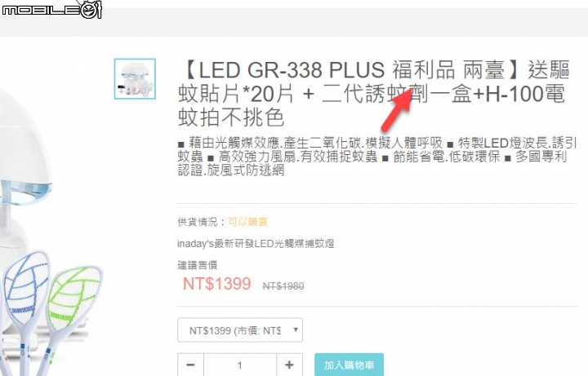Select the product thumbnail image
Viewport: 588px width, 376px height.
(x=135, y=78)
